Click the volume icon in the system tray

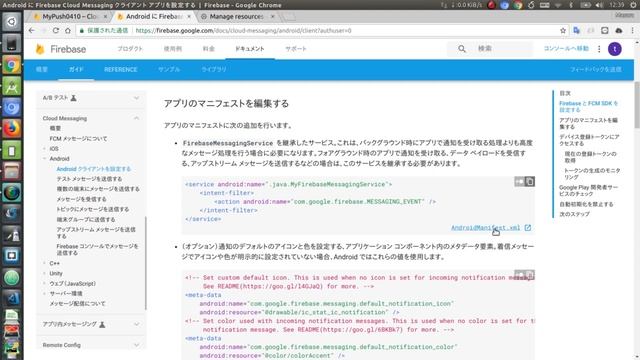click(x=599, y=5)
